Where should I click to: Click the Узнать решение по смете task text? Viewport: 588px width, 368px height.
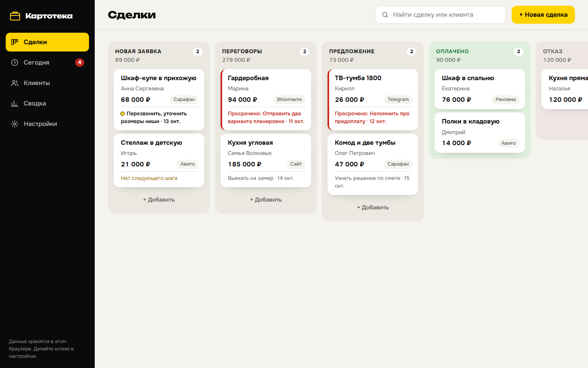(372, 182)
